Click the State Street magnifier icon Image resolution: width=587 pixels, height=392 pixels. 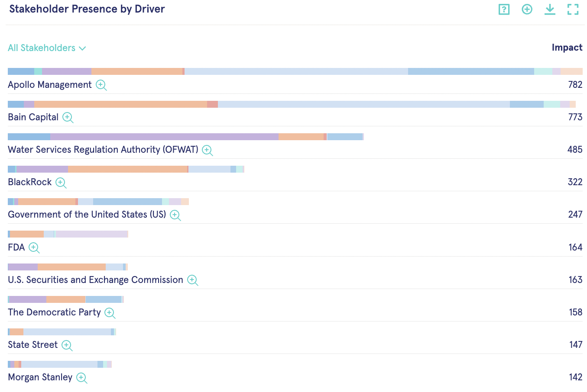(67, 345)
